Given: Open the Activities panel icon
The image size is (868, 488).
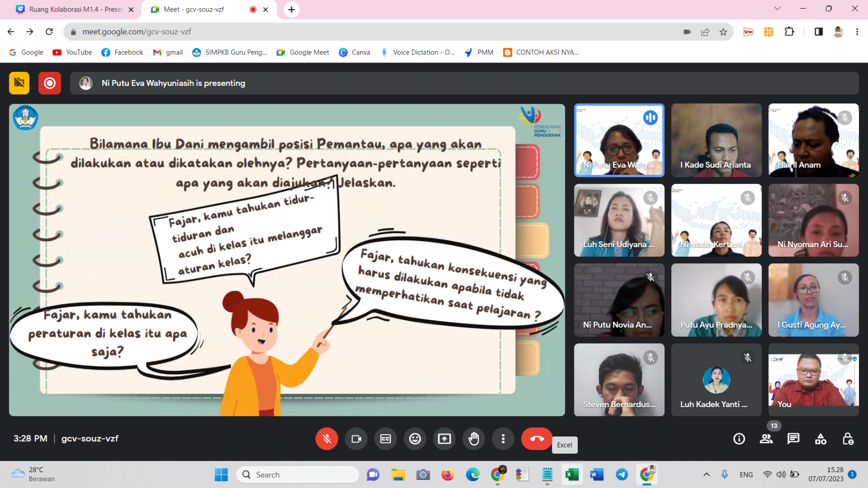Looking at the screenshot, I should [820, 438].
